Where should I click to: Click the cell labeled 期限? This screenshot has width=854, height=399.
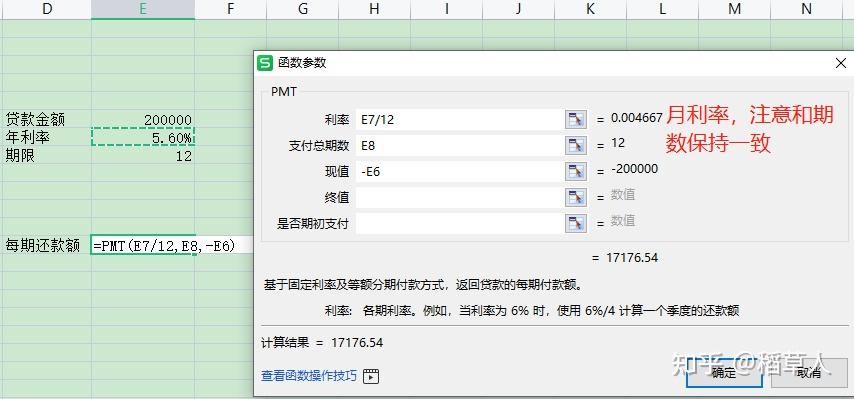pos(46,156)
